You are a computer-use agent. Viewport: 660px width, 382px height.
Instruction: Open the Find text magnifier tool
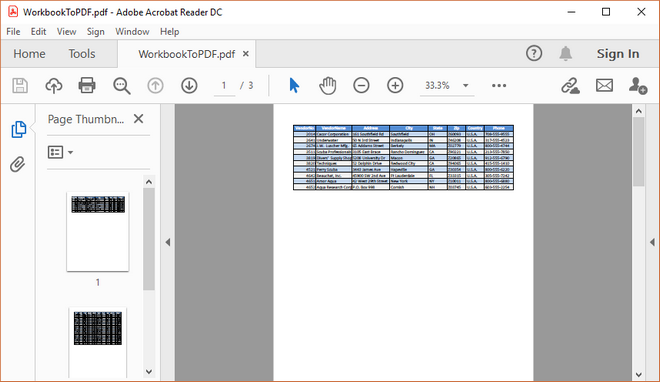coord(122,86)
